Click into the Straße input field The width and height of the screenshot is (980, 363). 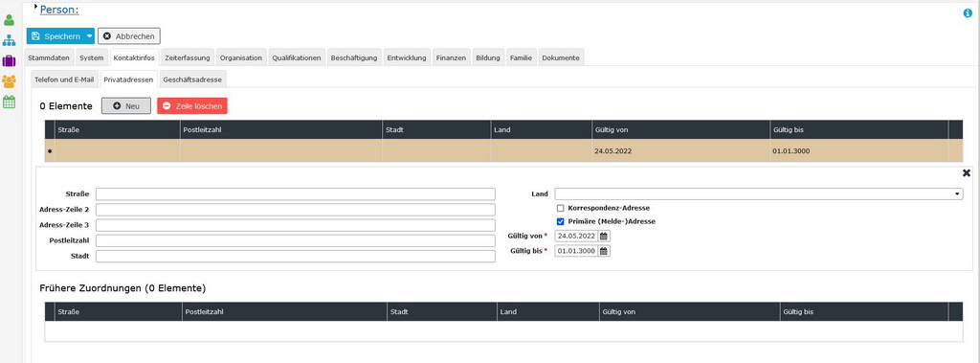click(295, 194)
